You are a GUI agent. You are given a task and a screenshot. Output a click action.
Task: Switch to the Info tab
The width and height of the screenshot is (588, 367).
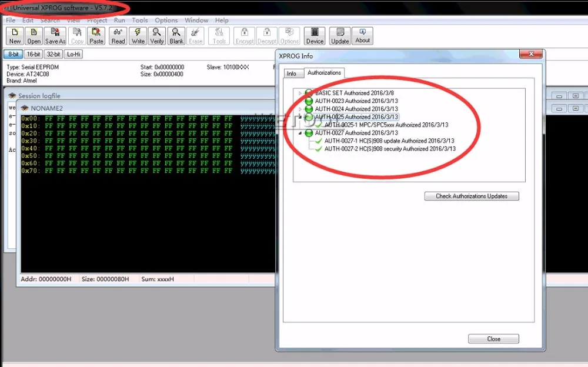(x=292, y=74)
